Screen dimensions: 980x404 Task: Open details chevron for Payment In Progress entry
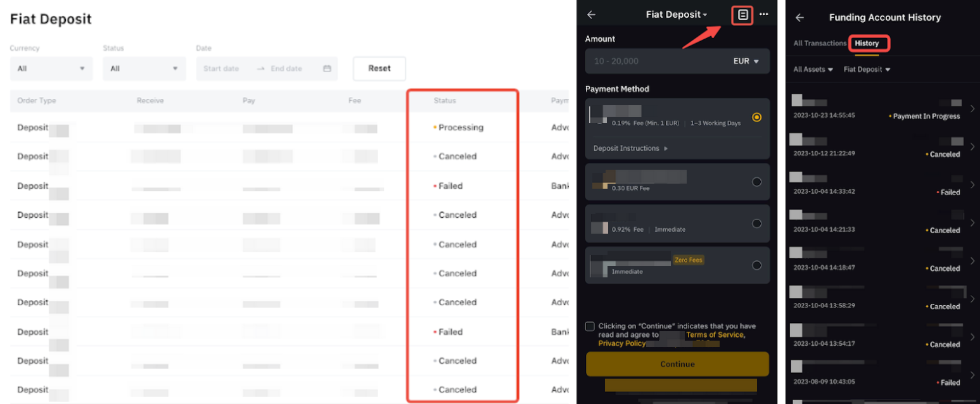(x=972, y=109)
